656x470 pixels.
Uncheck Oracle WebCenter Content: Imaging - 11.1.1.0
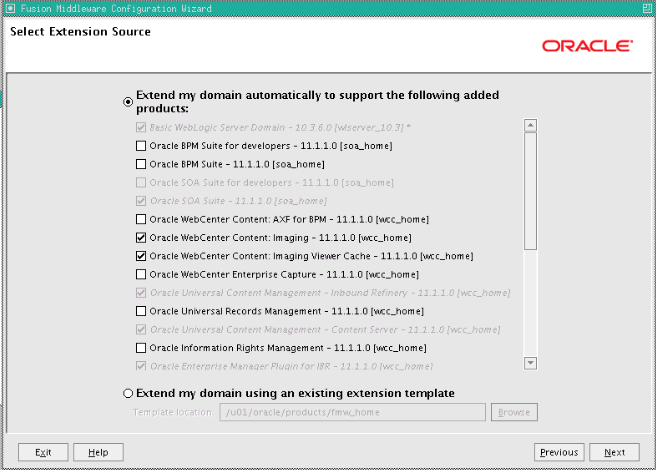(141, 238)
